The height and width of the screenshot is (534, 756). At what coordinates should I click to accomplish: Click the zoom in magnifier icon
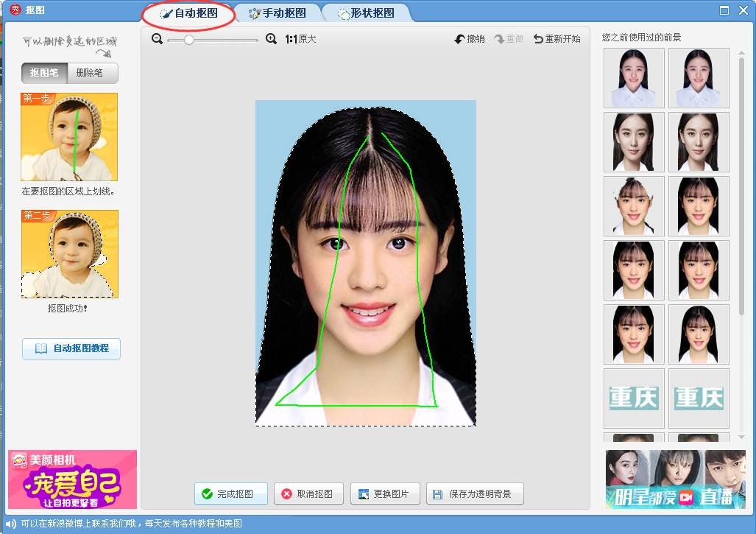[x=271, y=39]
